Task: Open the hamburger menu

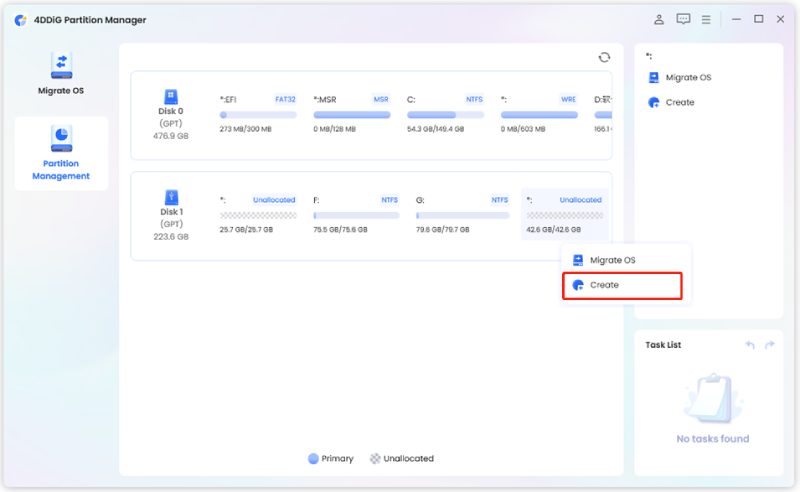Action: pos(706,19)
